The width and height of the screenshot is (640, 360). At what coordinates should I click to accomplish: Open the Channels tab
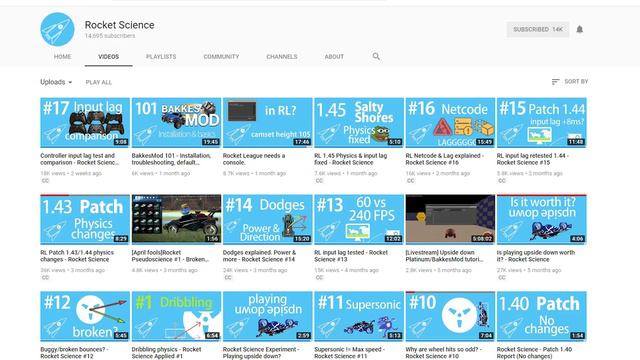[x=282, y=57]
